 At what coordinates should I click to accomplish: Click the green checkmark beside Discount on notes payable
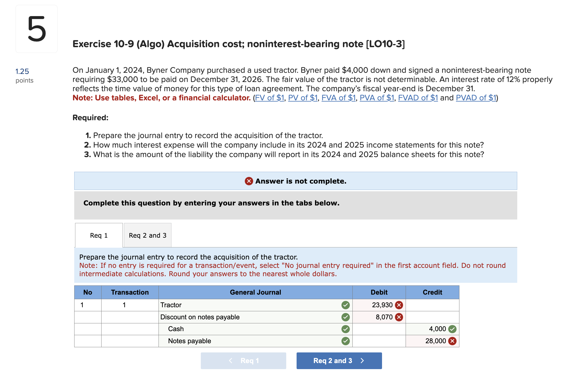345,317
